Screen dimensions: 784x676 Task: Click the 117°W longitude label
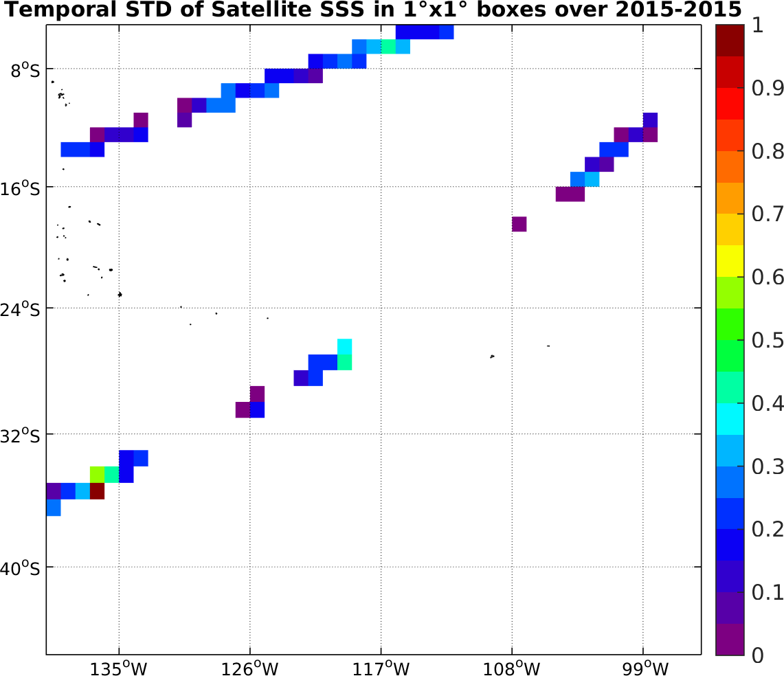(381, 668)
